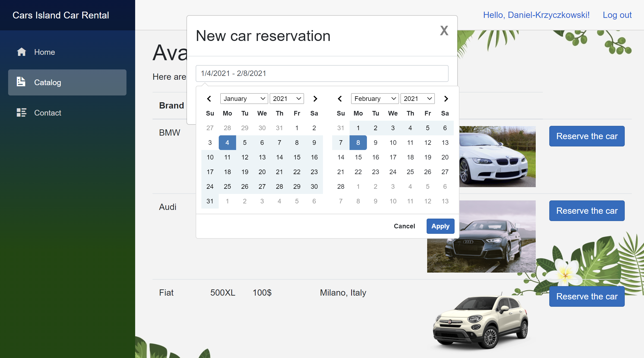The height and width of the screenshot is (358, 644).
Task: Reserve the Fiat 500XL car
Action: pos(587,296)
